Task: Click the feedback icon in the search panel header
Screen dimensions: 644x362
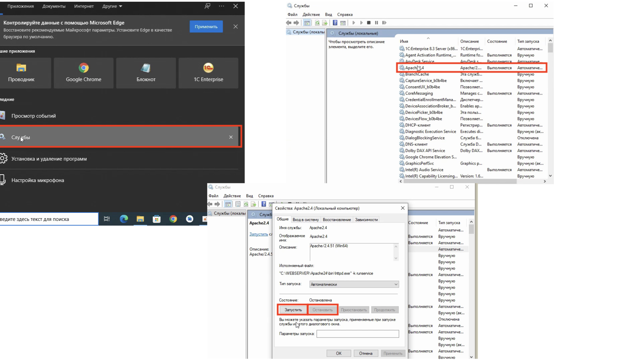Action: 208,6
